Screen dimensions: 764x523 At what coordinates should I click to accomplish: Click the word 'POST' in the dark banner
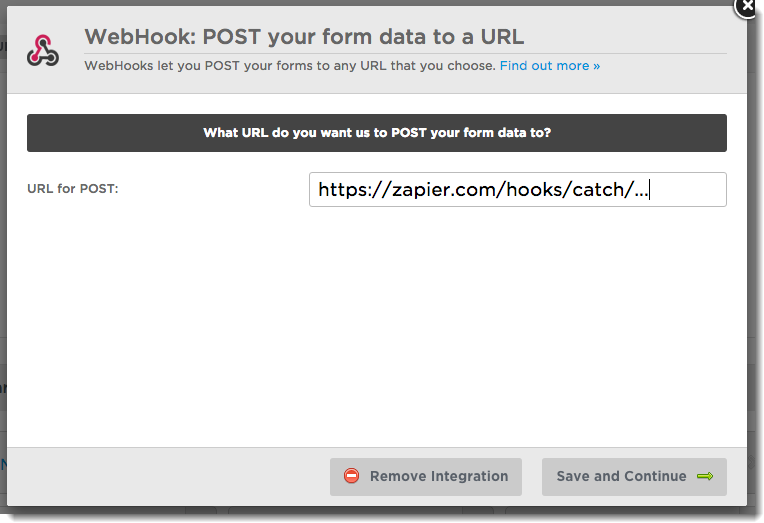(409, 133)
